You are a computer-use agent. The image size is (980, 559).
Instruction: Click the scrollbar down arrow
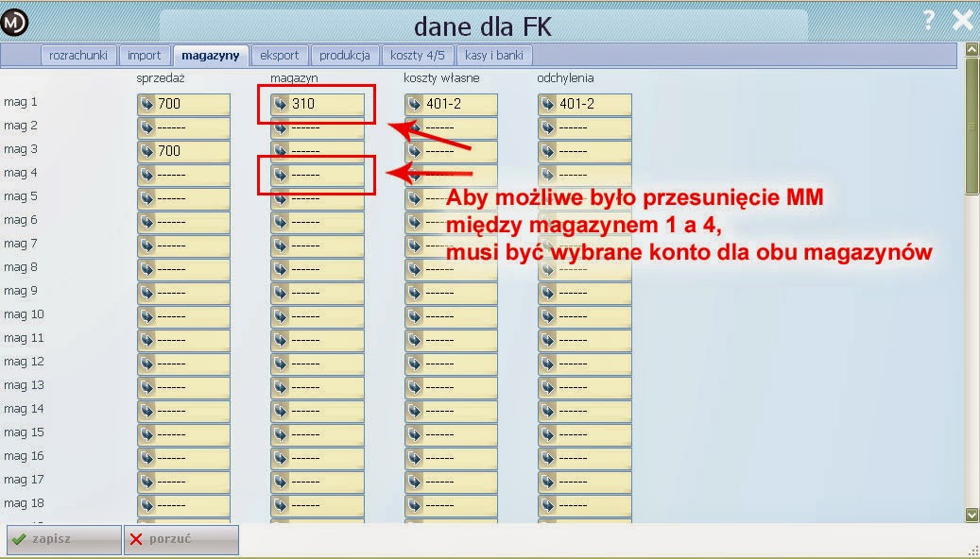pyautogui.click(x=971, y=516)
